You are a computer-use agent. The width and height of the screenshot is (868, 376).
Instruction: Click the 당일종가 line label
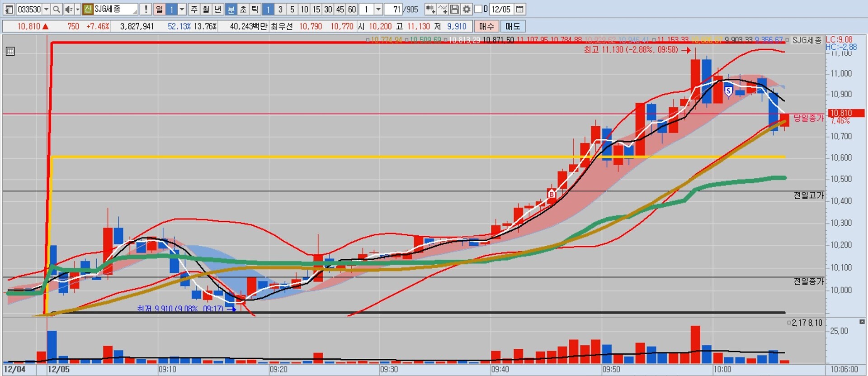pos(809,118)
